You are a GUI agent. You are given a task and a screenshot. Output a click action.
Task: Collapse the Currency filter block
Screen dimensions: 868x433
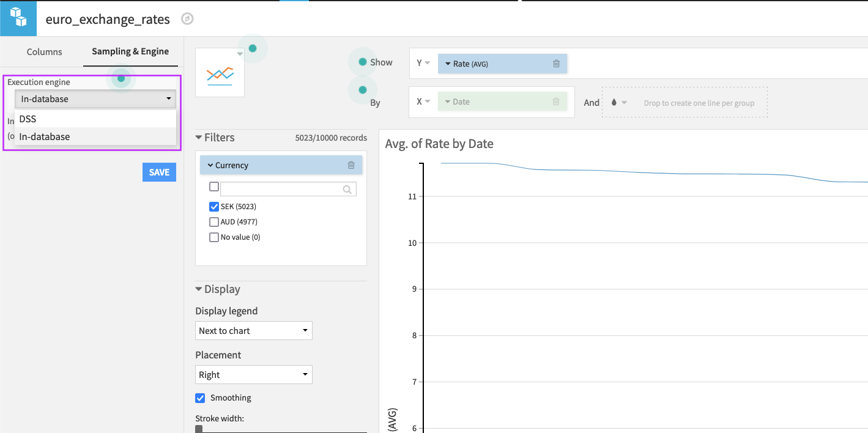coord(210,165)
